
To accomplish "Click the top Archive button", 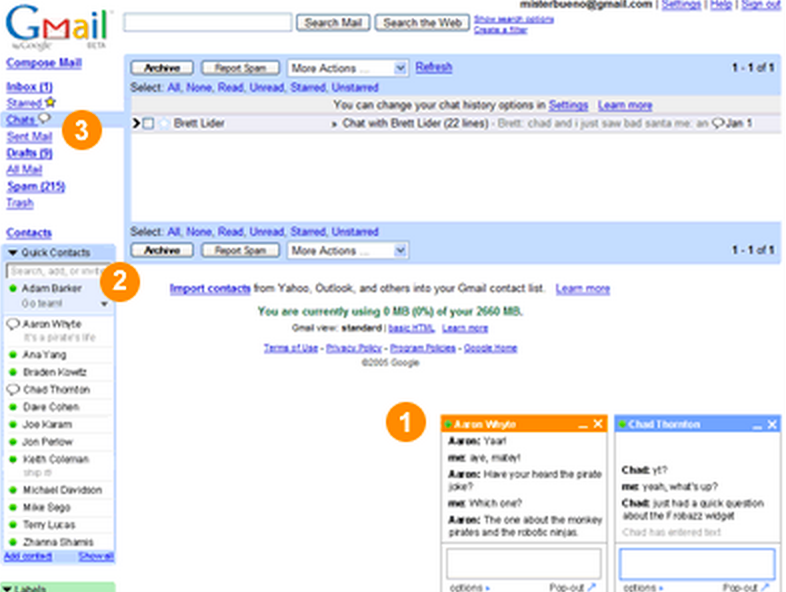I will [162, 68].
